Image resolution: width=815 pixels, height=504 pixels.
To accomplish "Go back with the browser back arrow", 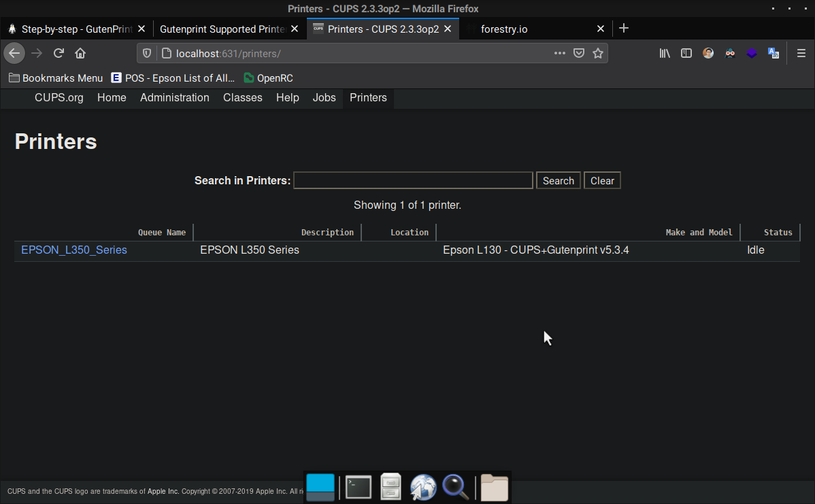I will tap(14, 53).
